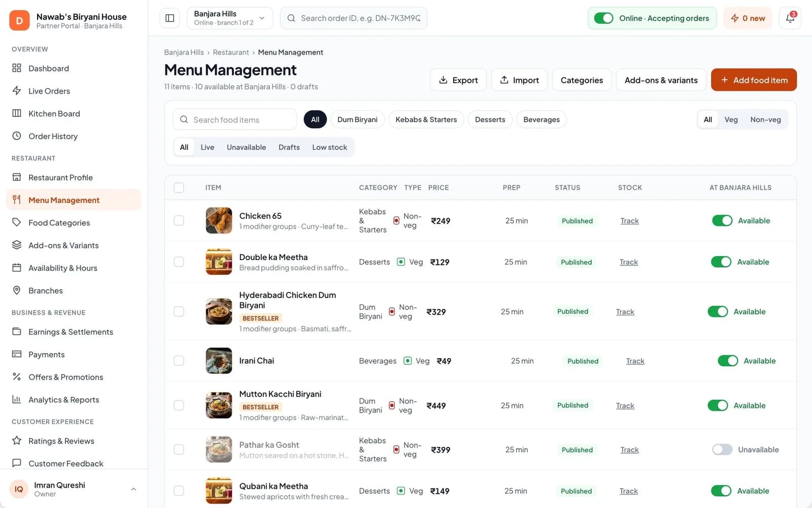This screenshot has height=508, width=812.
Task: Open Menu Management in sidebar
Action: (74, 200)
